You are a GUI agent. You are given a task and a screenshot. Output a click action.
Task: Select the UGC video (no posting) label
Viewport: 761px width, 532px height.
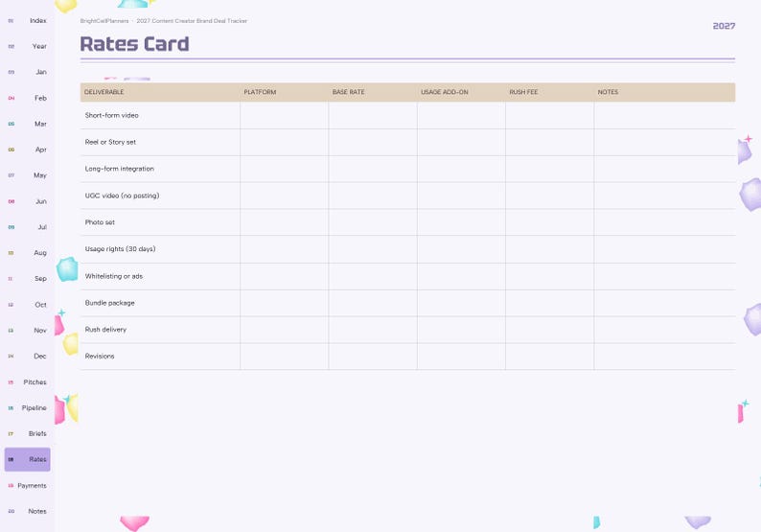[x=122, y=196]
